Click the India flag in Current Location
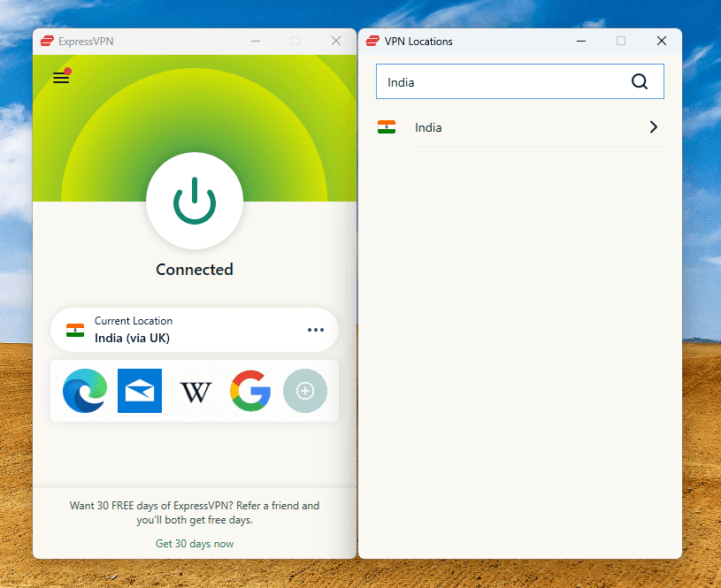The image size is (721, 588). coord(75,330)
